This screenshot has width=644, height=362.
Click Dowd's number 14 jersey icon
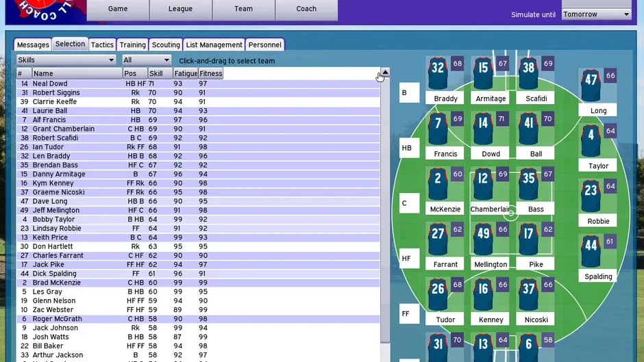click(x=483, y=129)
